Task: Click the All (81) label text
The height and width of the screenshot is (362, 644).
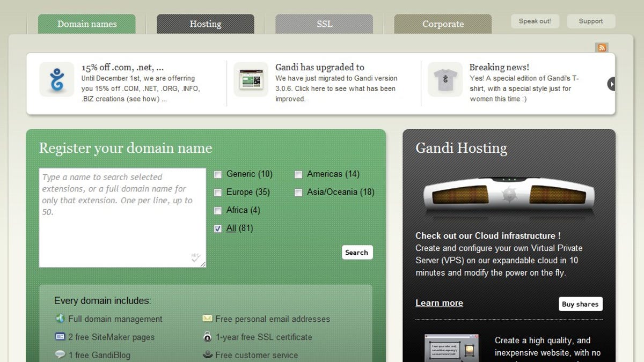Action: [240, 228]
